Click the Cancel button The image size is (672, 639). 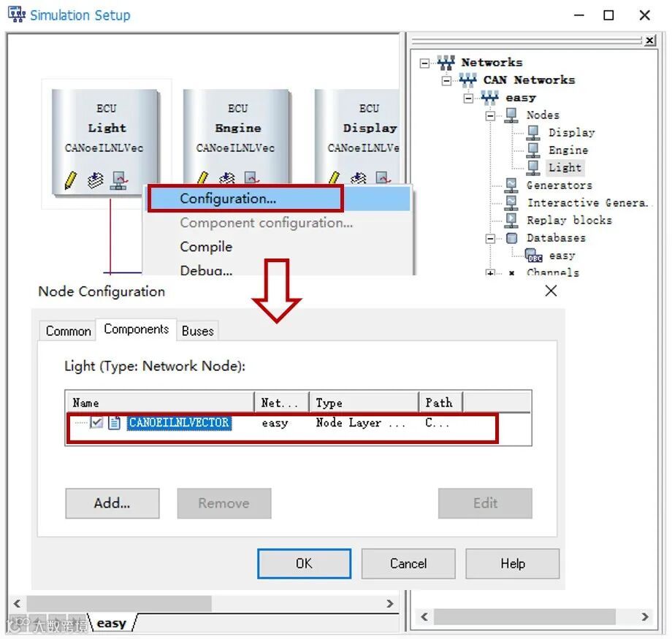pyautogui.click(x=408, y=564)
